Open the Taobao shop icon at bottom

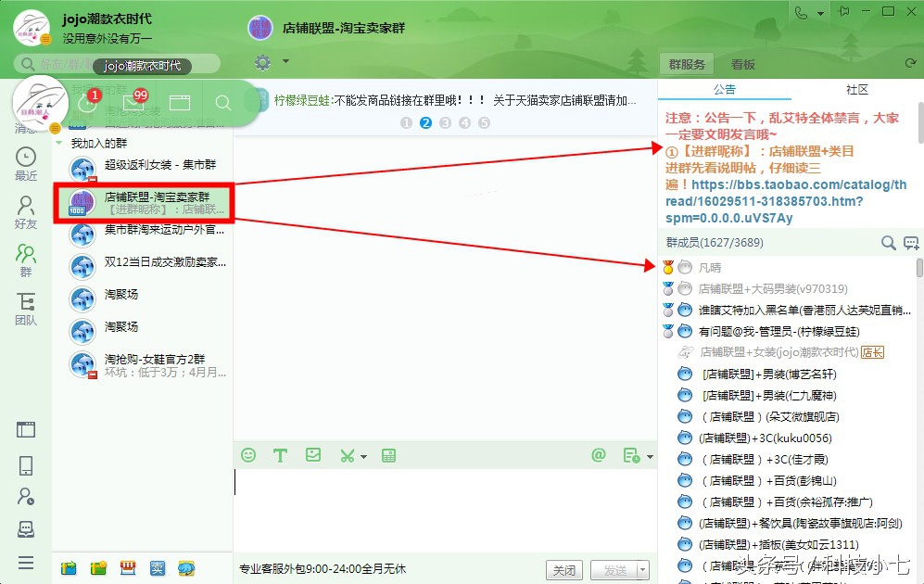(127, 566)
